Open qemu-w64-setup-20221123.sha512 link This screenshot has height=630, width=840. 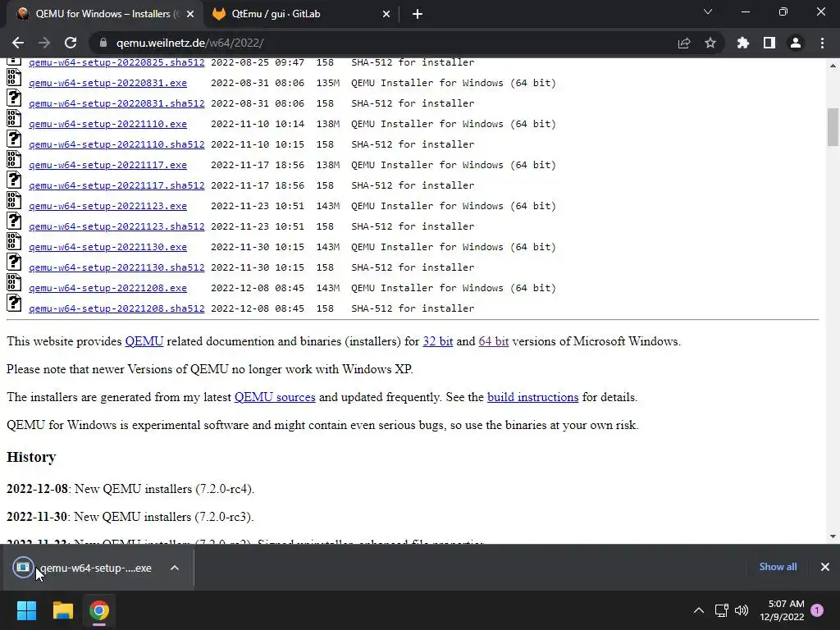[116, 226]
